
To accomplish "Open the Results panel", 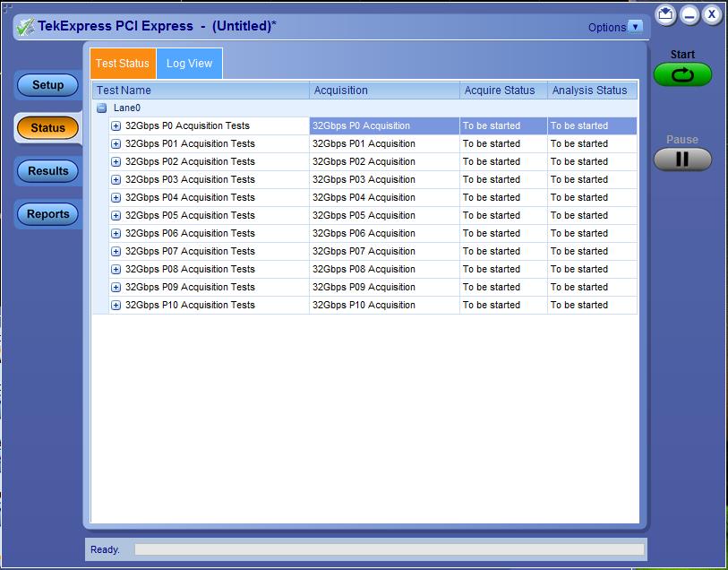I will point(47,171).
